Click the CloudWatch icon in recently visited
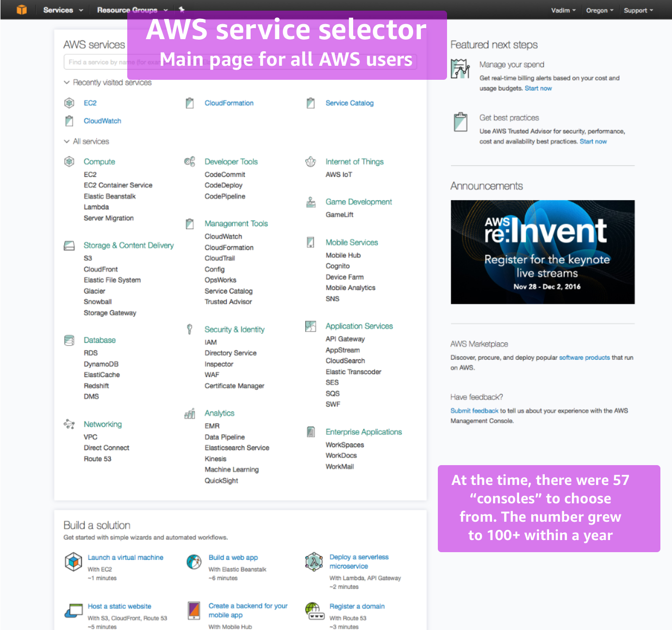The width and height of the screenshot is (672, 630). (x=69, y=121)
